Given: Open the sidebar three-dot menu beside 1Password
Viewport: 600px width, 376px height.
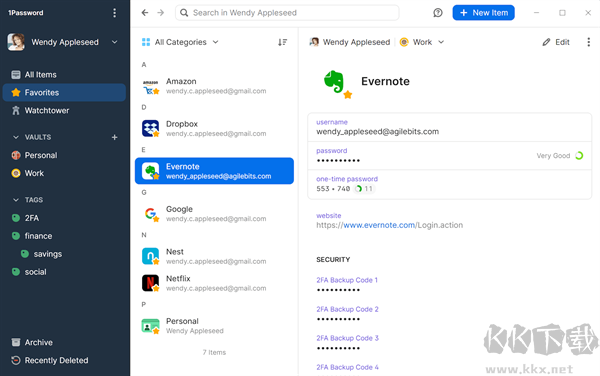Looking at the screenshot, I should click(114, 13).
